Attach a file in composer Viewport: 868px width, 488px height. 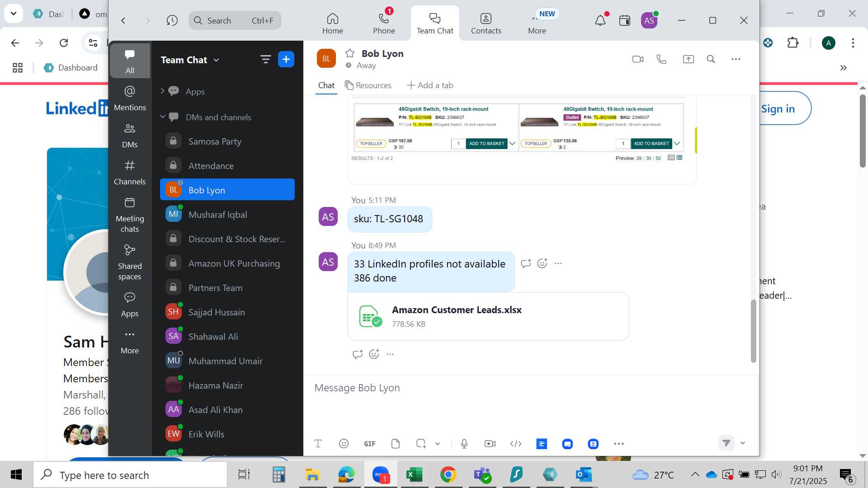point(395,444)
